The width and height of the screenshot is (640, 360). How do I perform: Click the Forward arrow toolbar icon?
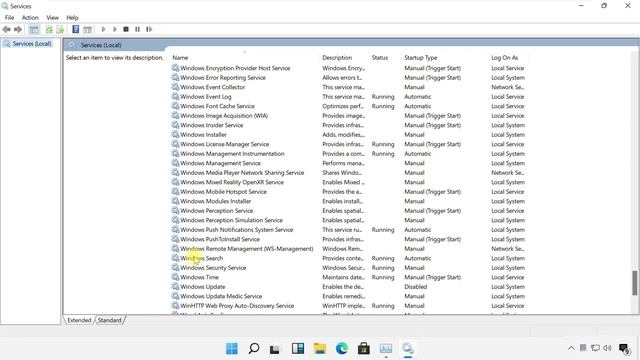click(x=18, y=29)
